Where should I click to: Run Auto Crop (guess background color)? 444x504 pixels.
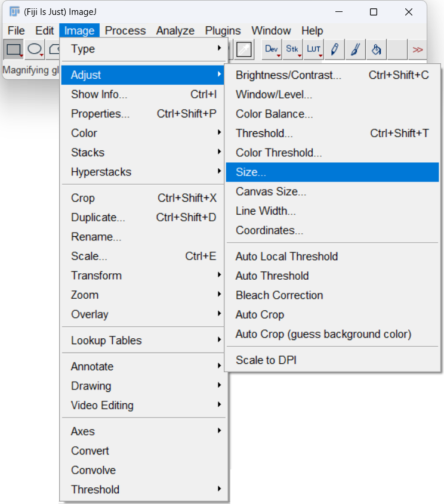point(332,334)
